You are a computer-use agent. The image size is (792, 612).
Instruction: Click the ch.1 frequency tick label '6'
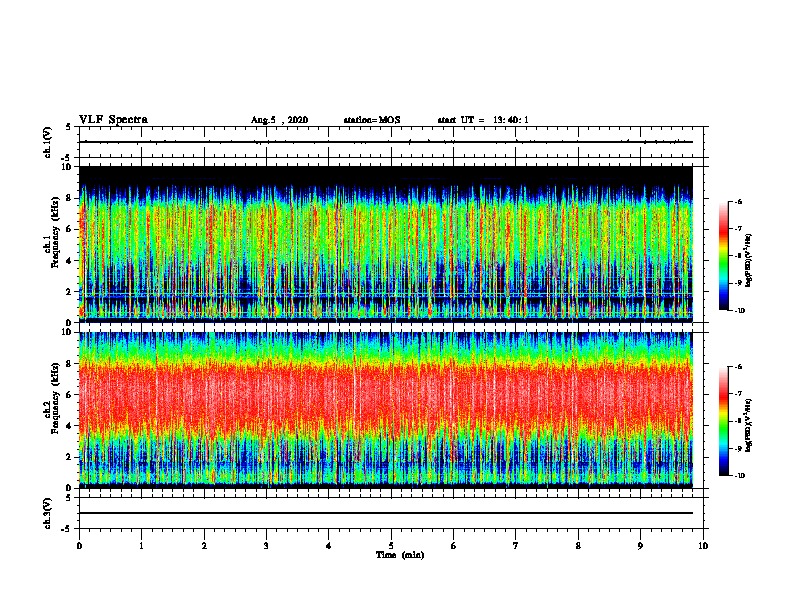pos(68,229)
